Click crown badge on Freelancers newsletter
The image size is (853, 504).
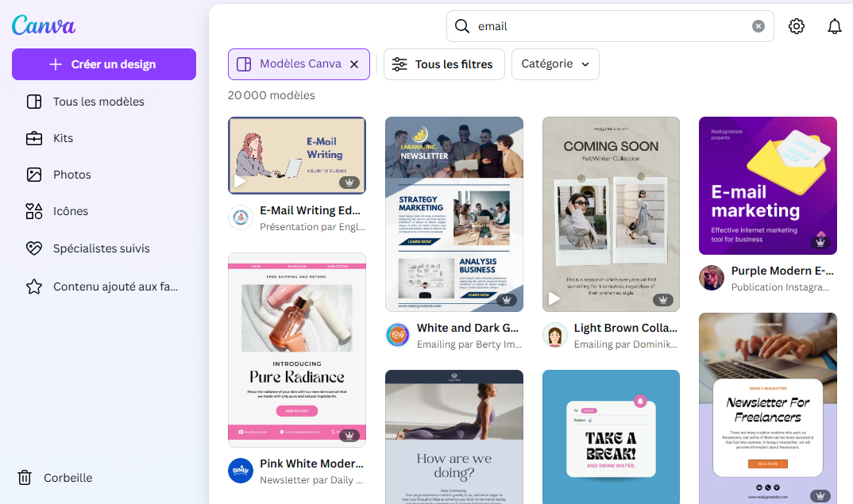point(820,495)
